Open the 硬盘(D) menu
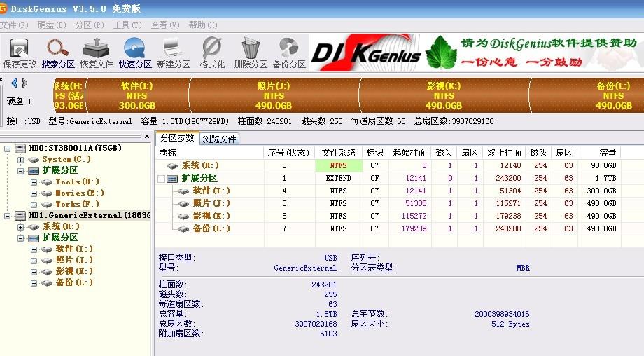Image resolution: width=644 pixels, height=356 pixels. click(52, 25)
